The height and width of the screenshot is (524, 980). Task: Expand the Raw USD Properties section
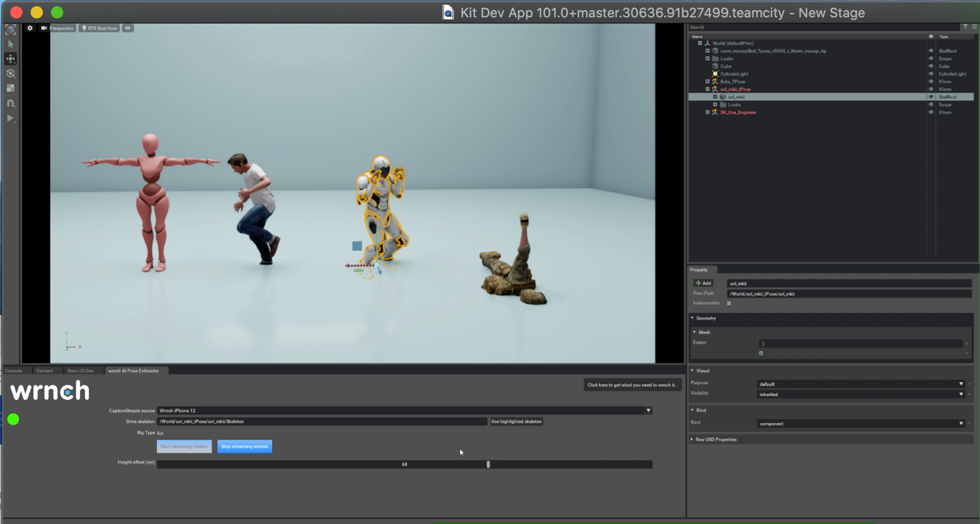click(715, 439)
